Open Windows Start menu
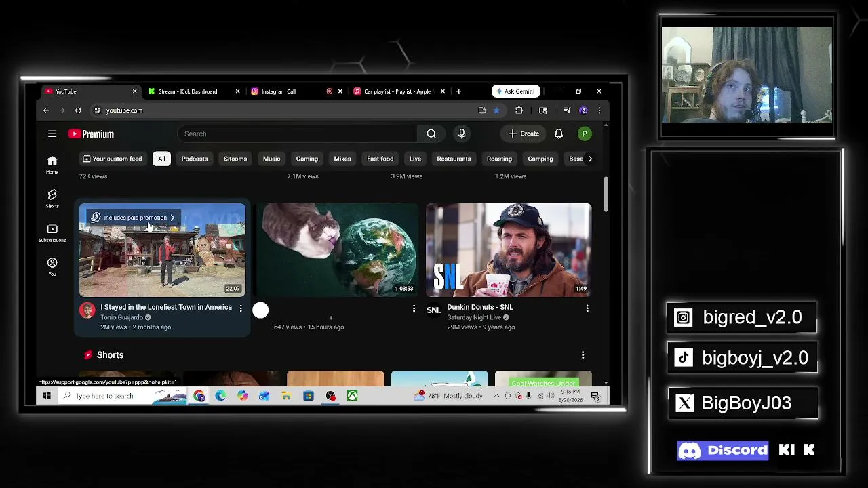This screenshot has width=868, height=488. click(x=47, y=396)
